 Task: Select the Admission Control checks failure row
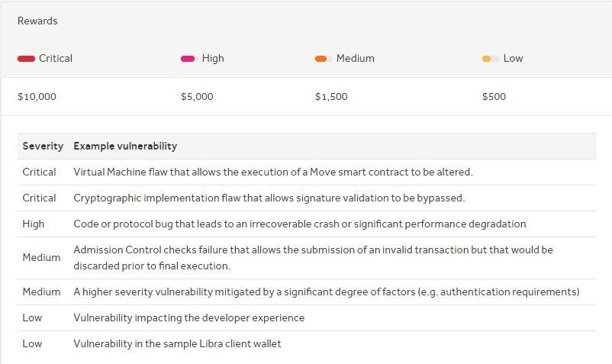pyautogui.click(x=307, y=258)
